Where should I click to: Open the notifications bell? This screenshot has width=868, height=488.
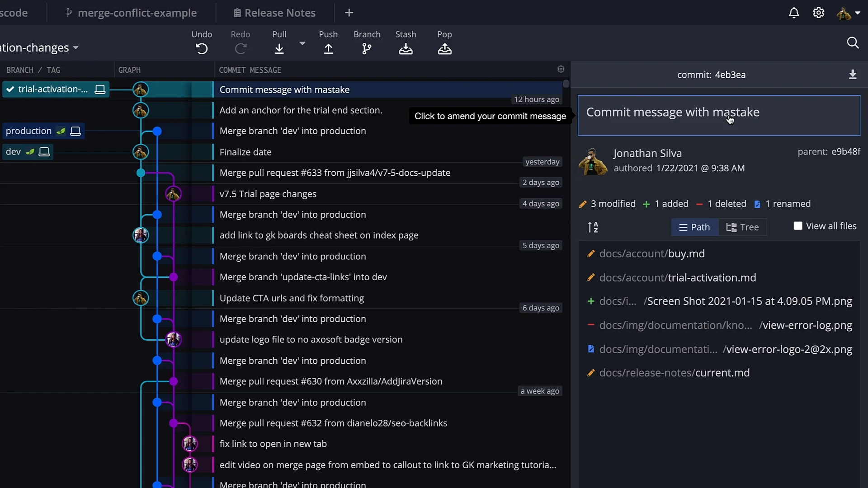[794, 13]
